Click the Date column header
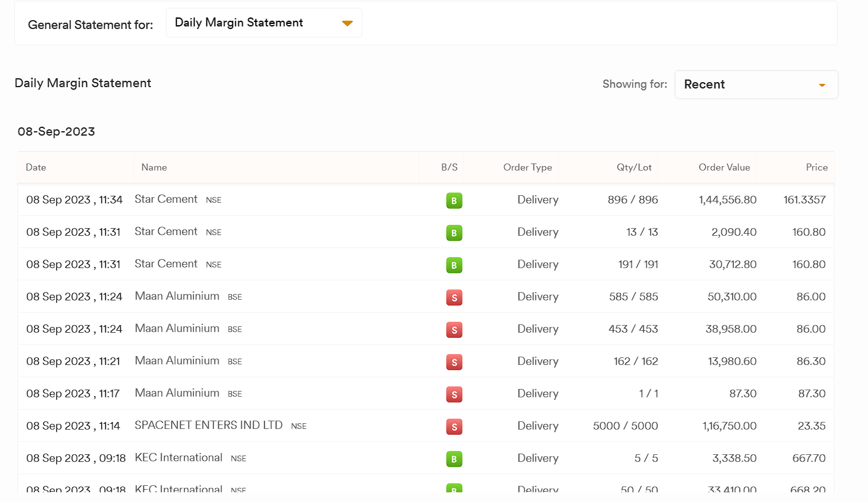The image size is (868, 502). pos(36,167)
